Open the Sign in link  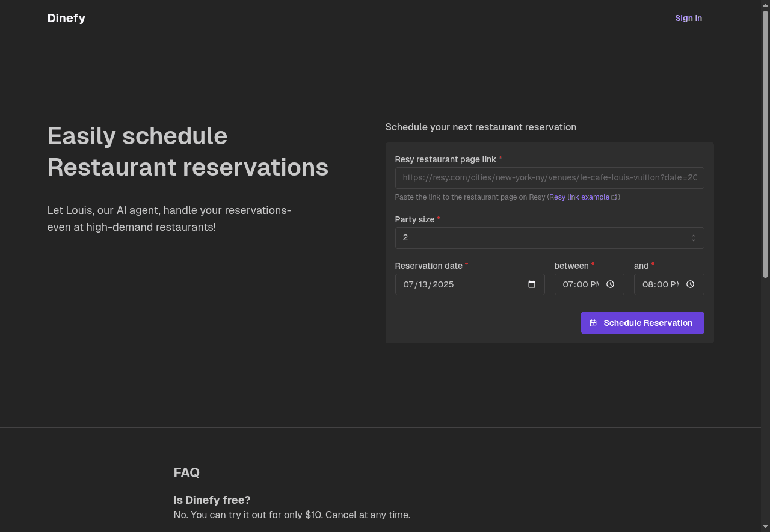(688, 18)
